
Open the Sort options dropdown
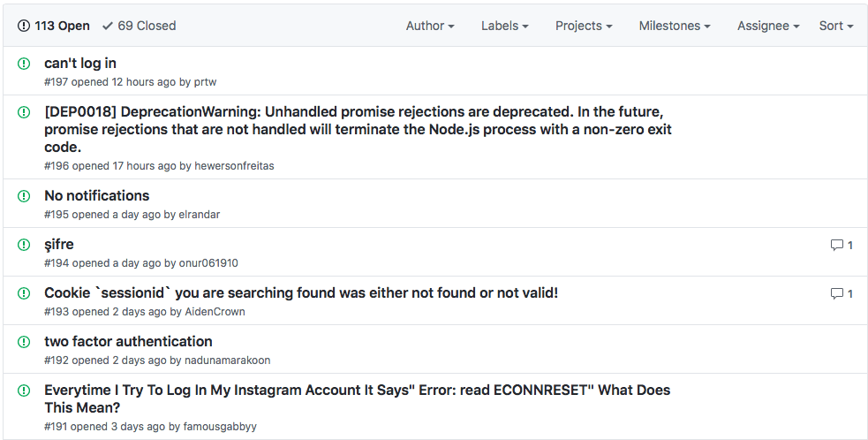point(835,26)
